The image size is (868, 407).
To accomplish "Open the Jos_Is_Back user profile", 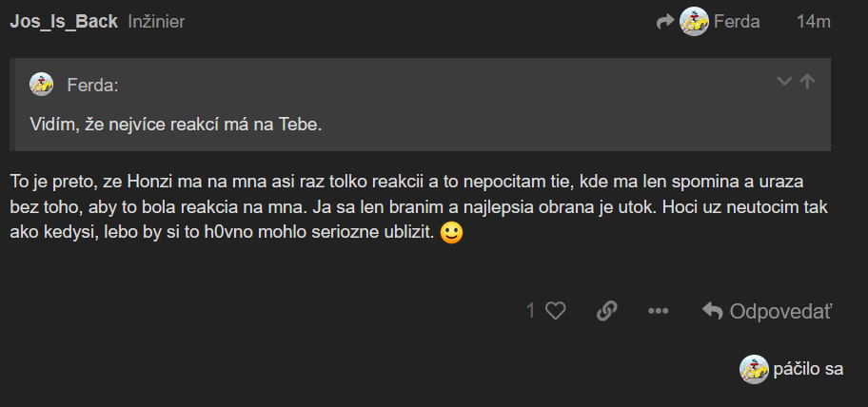I will pos(64,21).
